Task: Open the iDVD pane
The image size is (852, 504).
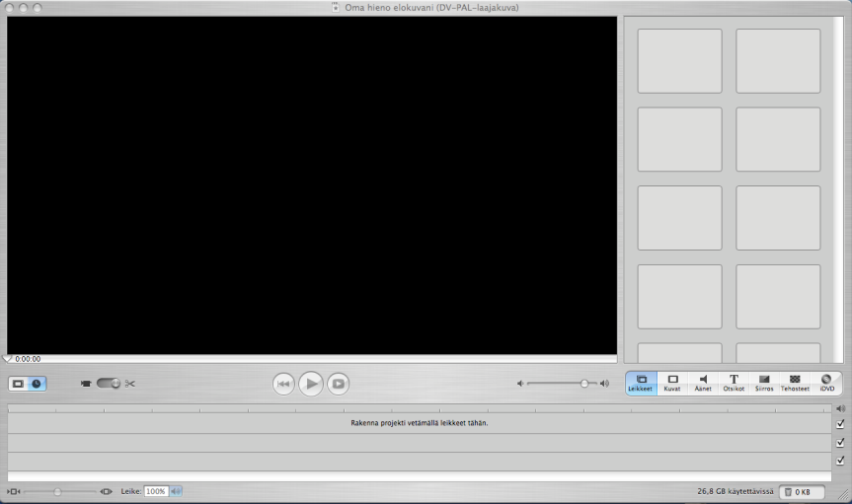Action: pos(826,383)
